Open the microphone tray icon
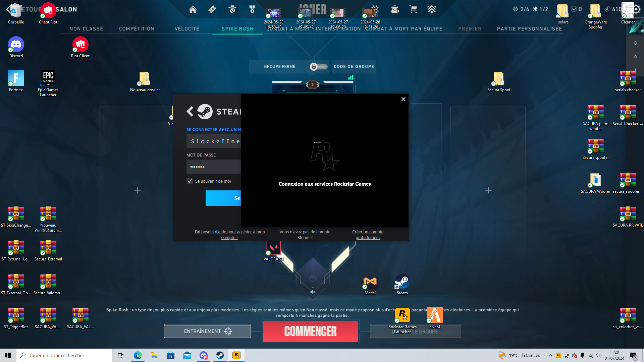644x362 pixels. coord(583,355)
